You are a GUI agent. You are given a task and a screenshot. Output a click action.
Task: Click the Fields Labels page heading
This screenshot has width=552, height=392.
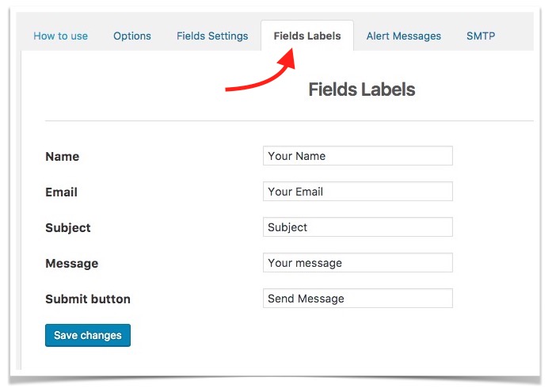[x=361, y=89]
